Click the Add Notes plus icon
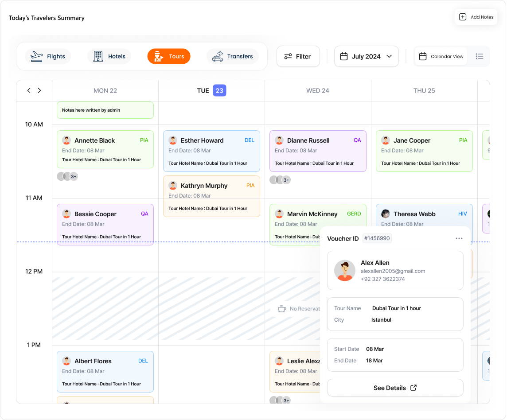 click(462, 17)
